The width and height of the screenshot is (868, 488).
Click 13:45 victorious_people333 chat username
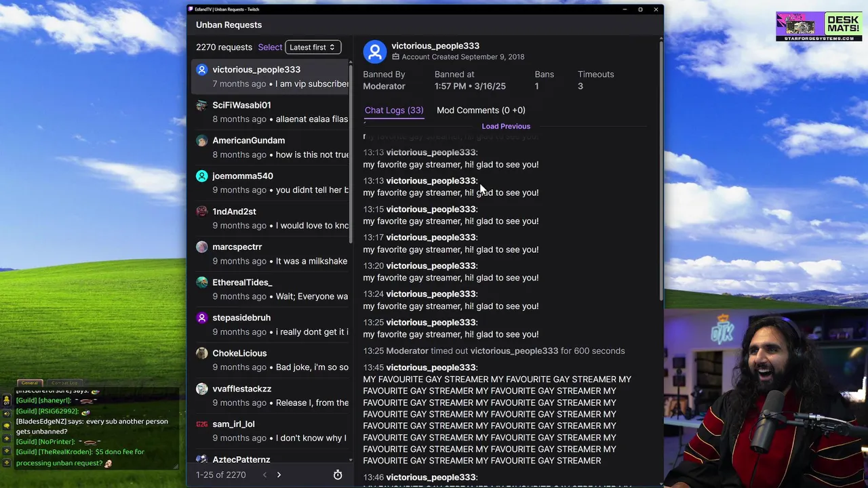tap(431, 367)
